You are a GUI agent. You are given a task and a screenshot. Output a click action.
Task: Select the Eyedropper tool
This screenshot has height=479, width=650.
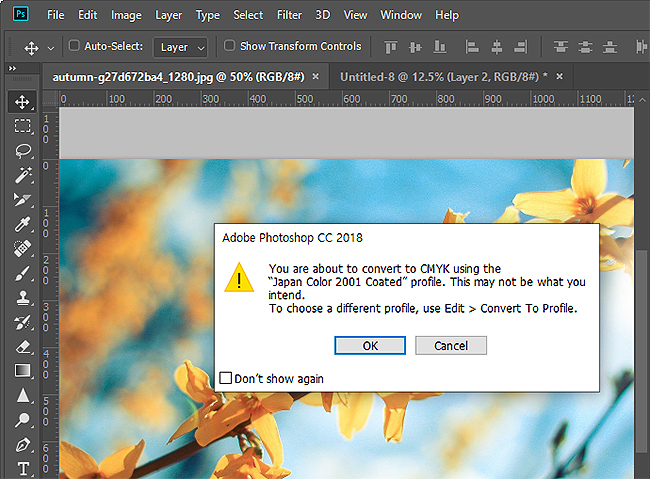click(22, 224)
